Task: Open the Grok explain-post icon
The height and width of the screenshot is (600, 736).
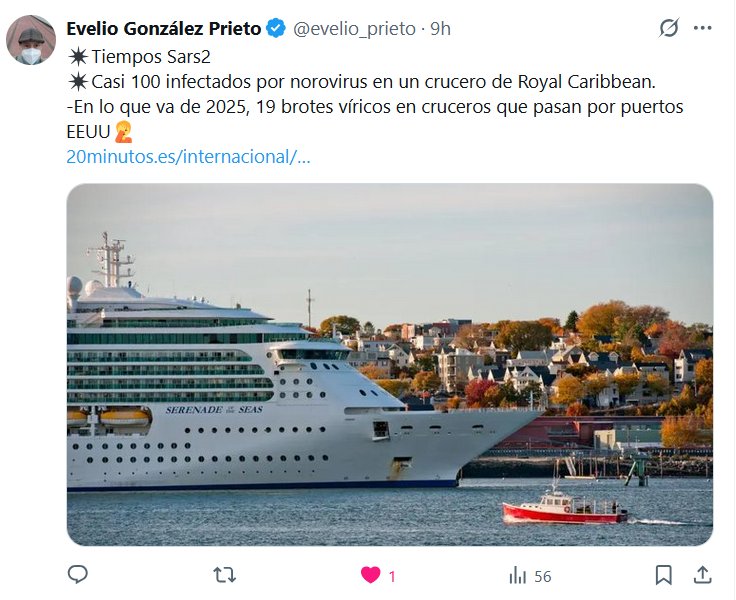Action: point(669,29)
